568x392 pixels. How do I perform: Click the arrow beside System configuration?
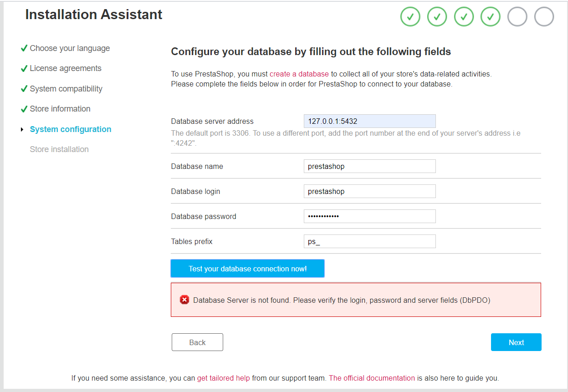point(22,130)
